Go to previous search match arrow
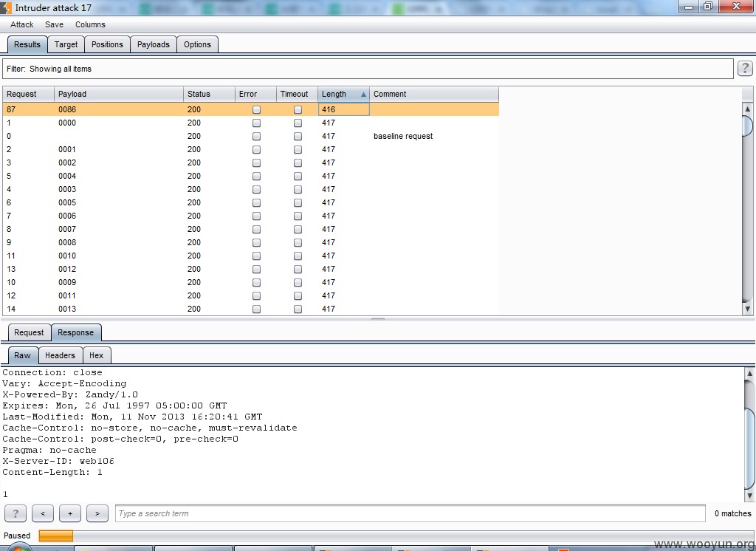 coord(42,513)
